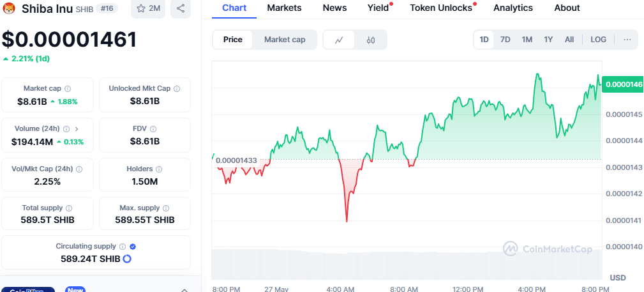Add SHIB to watchlist star button
Screen dimensions: 644x292
[x=148, y=8]
